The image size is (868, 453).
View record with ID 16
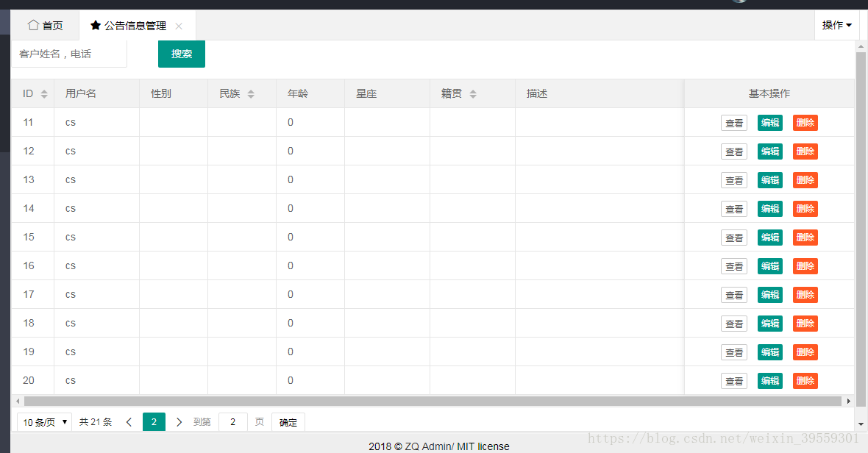click(734, 267)
